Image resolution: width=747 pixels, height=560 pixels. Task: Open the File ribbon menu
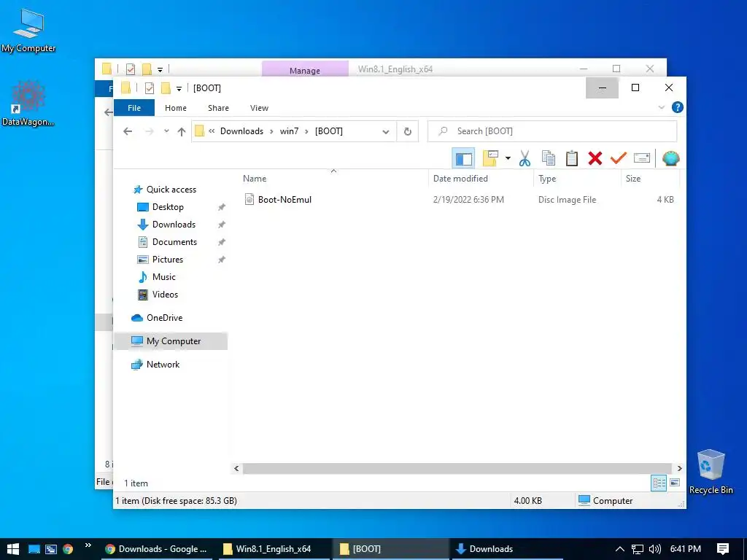point(134,108)
